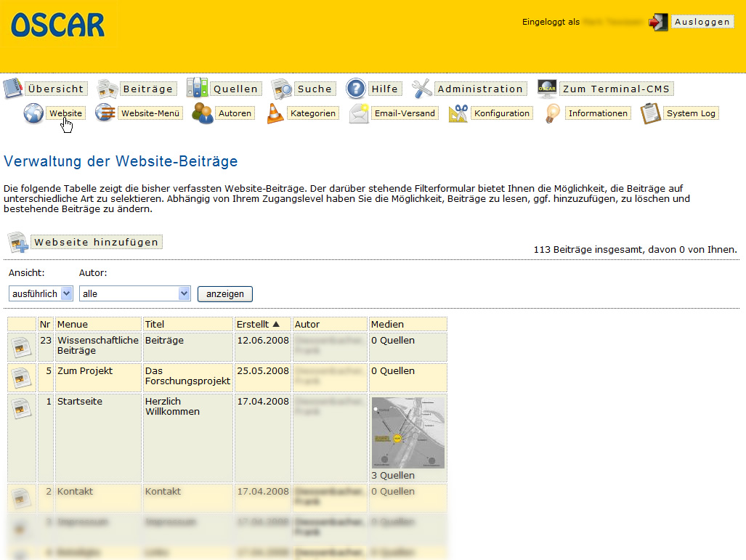Expand the Autor dropdown set to alle
This screenshot has height=560, width=746.
(134, 293)
